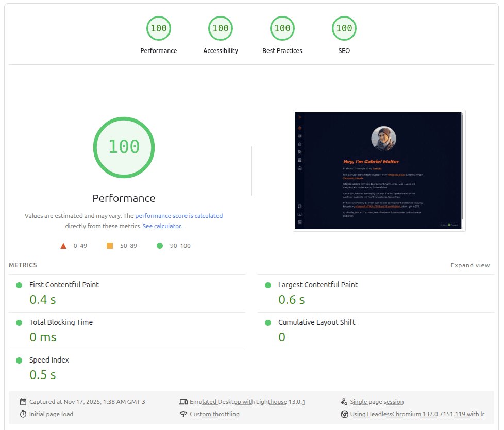Click the Chromium browser logo icon

point(344,414)
